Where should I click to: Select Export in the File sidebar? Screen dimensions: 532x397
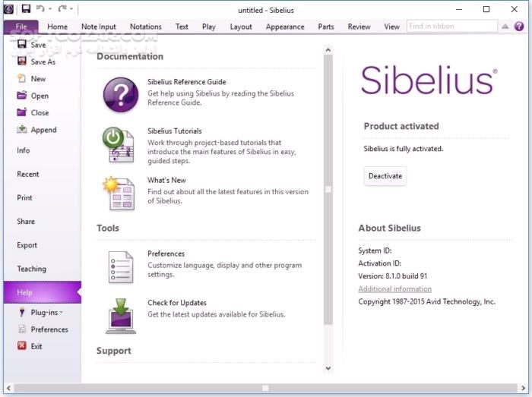click(27, 245)
